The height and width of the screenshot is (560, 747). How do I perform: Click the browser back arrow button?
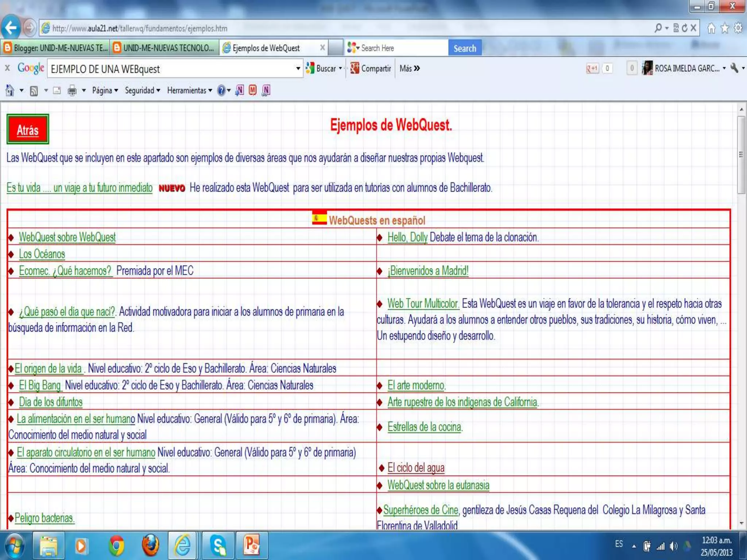point(11,28)
